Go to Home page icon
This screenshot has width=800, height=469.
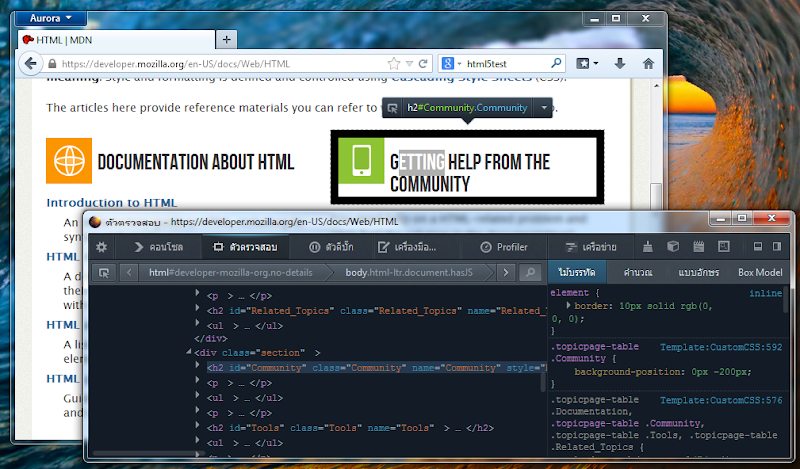pos(648,64)
